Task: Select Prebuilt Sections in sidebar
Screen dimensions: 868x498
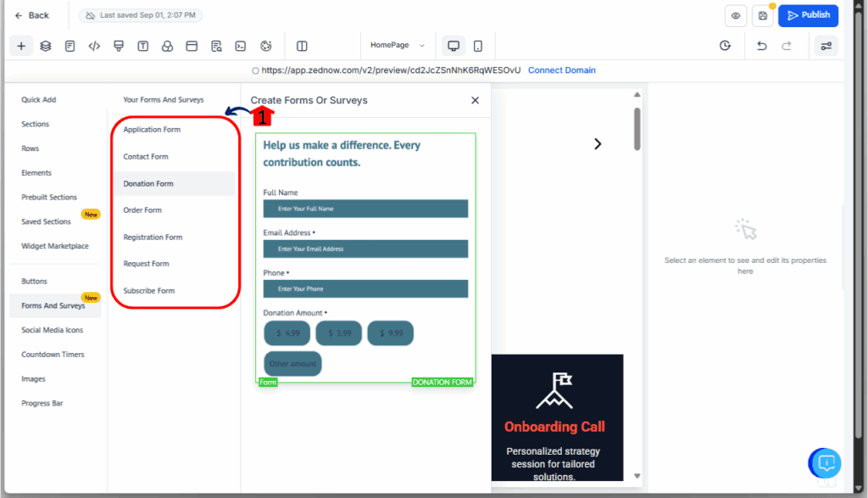Action: 49,197
